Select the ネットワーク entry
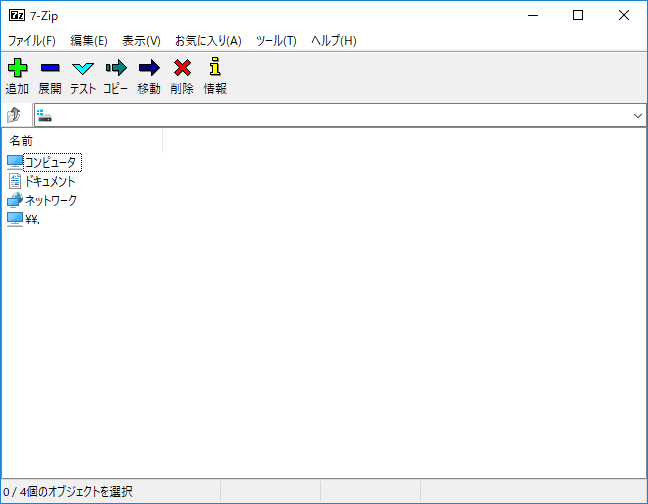The height and width of the screenshot is (504, 648). tap(51, 200)
